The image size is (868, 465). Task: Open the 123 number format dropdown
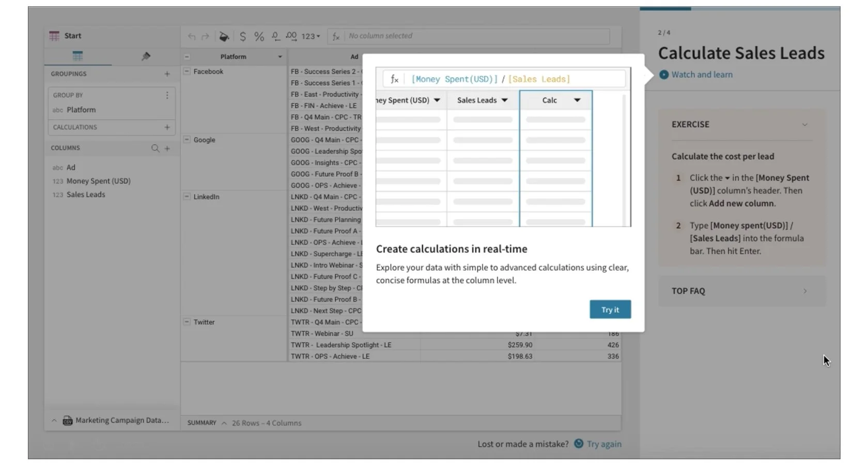[x=311, y=36]
